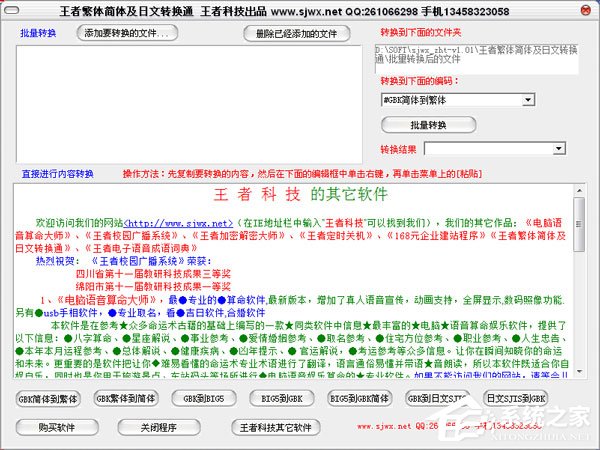Click 王者科技其它软件 button
This screenshot has width=600, height=450.
(x=276, y=427)
